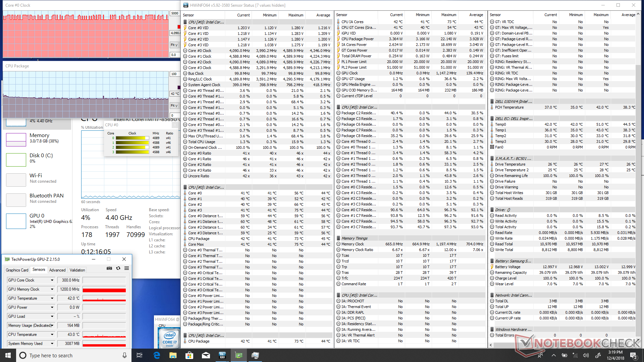Viewport: 644px width, 362px height.
Task: Select GPU 0 in Task Manager sidebar
Action: [x=37, y=221]
